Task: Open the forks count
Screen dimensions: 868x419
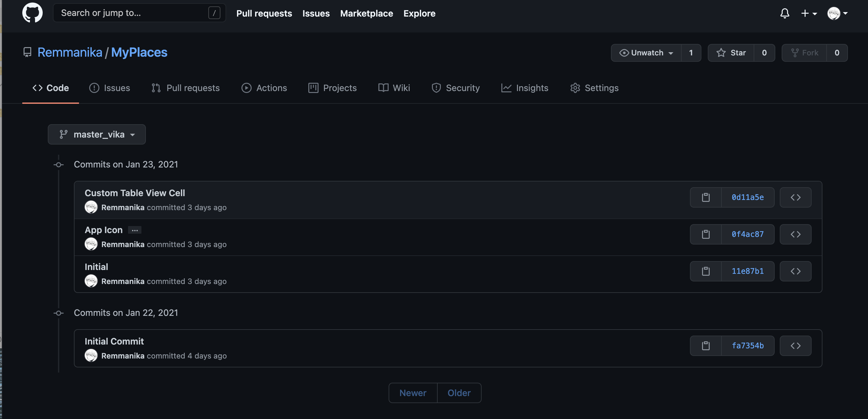Action: [x=837, y=53]
